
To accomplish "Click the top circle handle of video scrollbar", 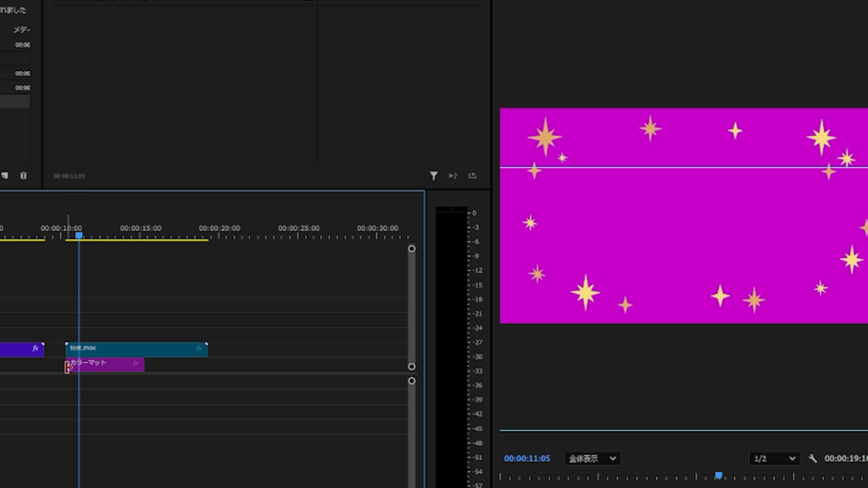I will tap(411, 248).
